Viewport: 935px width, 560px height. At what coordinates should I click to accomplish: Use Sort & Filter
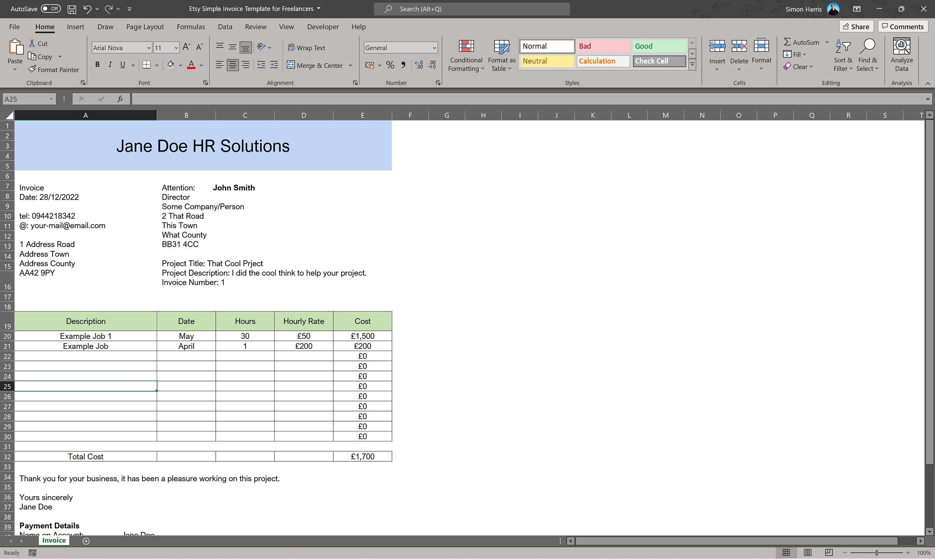pos(843,55)
